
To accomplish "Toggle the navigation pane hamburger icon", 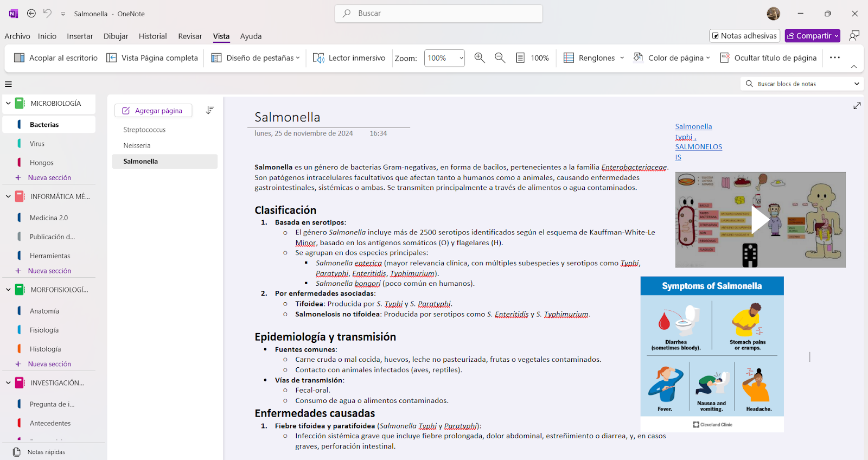I will 8,84.
